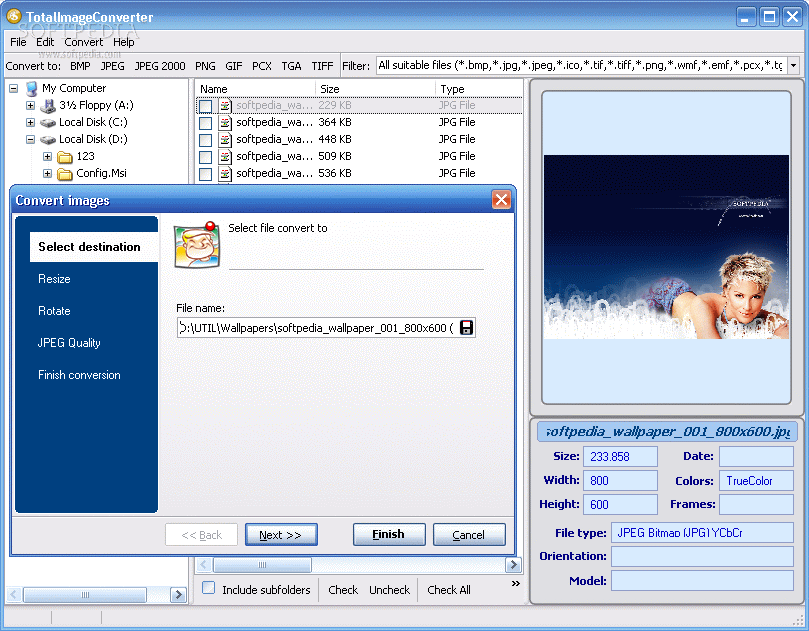
Task: Sort the file list by Size column
Action: 376,89
